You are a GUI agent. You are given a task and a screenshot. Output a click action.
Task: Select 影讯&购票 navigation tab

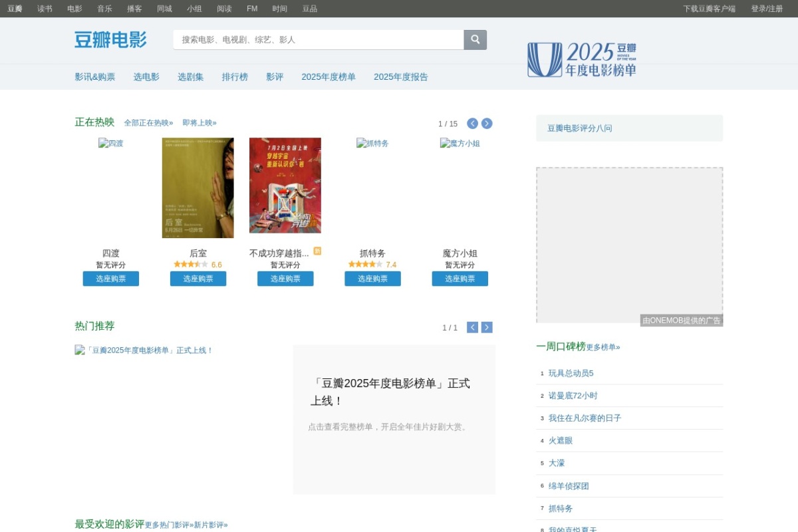click(x=95, y=77)
